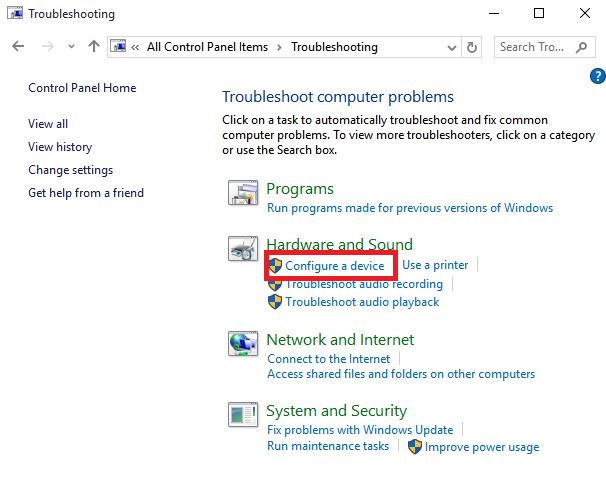606x493 pixels.
Task: Open View all troubleshooters
Action: [48, 124]
